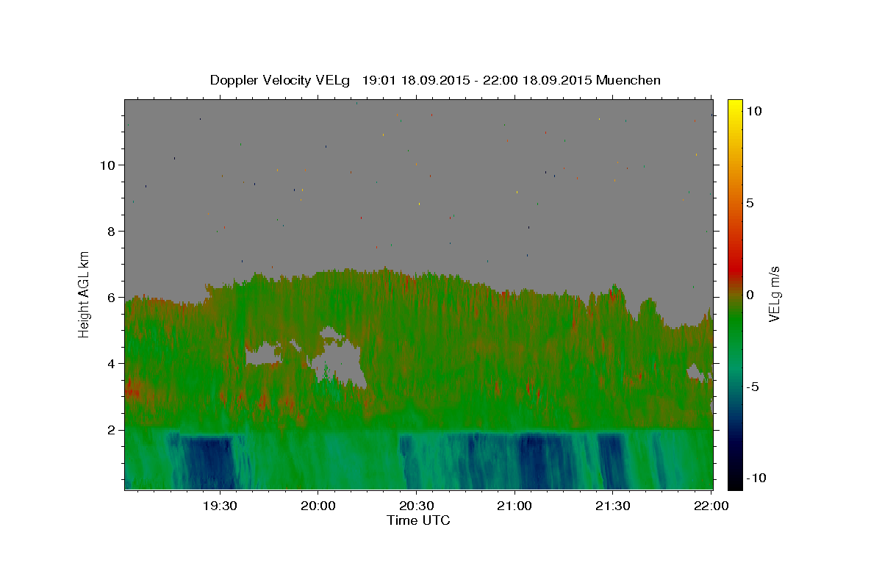Click the yellow top of the colorbar

click(x=734, y=107)
